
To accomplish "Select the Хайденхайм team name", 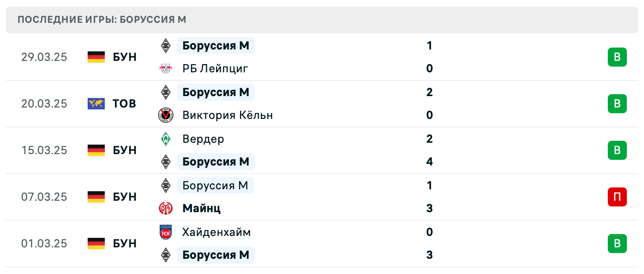I will [216, 232].
